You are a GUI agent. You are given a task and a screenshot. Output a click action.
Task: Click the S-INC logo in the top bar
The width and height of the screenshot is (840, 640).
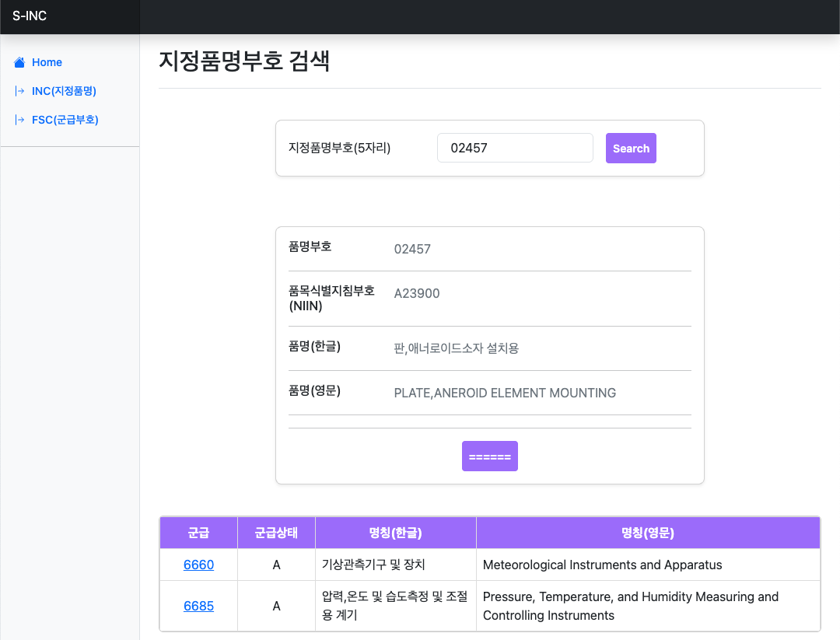point(29,16)
